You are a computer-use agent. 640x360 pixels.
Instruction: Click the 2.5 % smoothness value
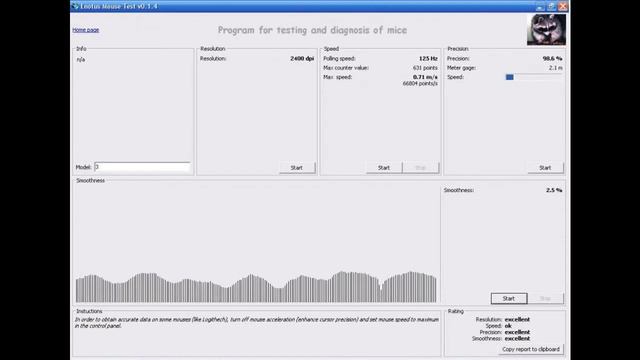pyautogui.click(x=554, y=190)
